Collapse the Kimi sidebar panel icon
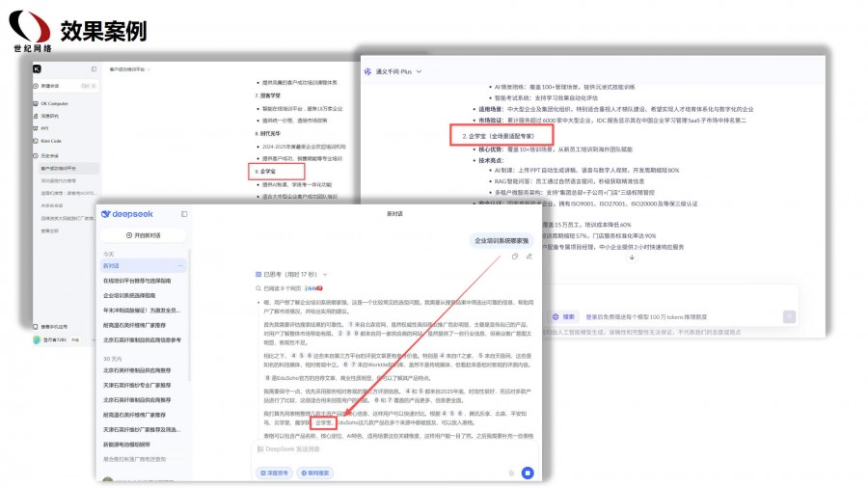The width and height of the screenshot is (868, 488). click(x=94, y=69)
